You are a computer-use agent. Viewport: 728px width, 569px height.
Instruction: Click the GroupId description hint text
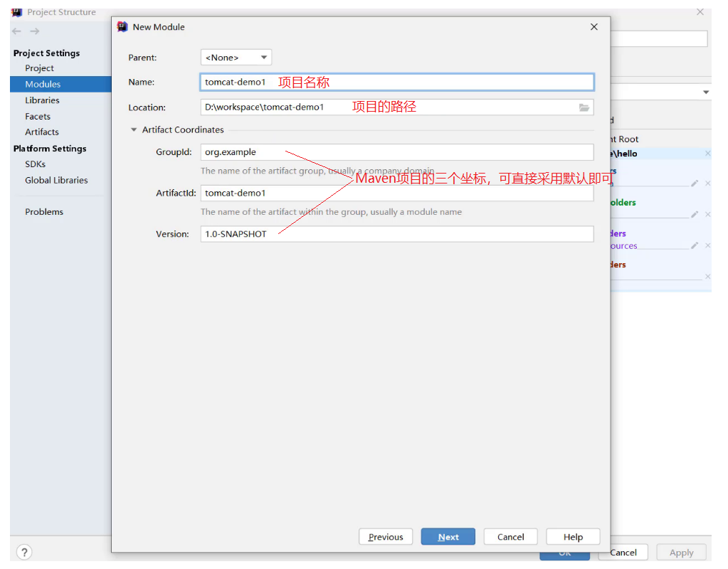(317, 171)
